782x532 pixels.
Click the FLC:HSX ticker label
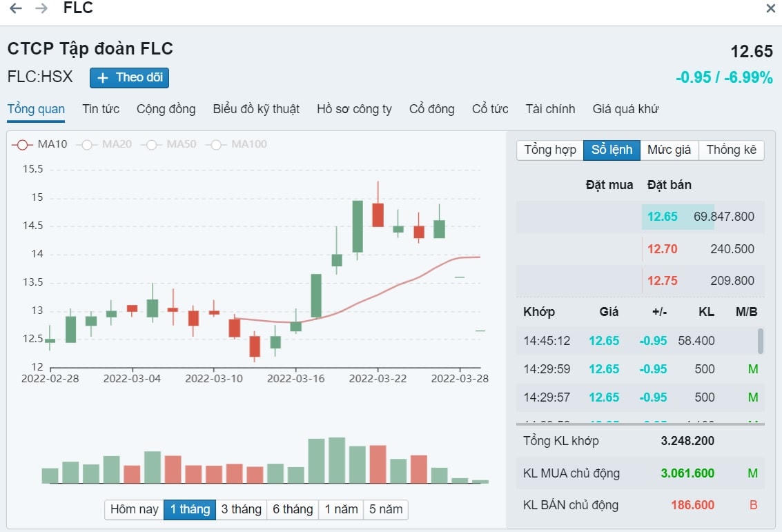point(40,77)
